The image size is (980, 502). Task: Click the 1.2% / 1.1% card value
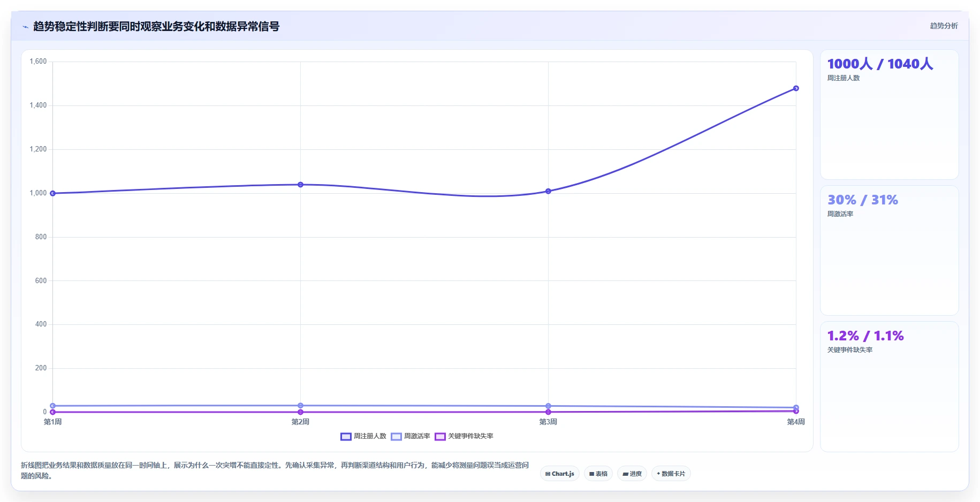(x=865, y=336)
